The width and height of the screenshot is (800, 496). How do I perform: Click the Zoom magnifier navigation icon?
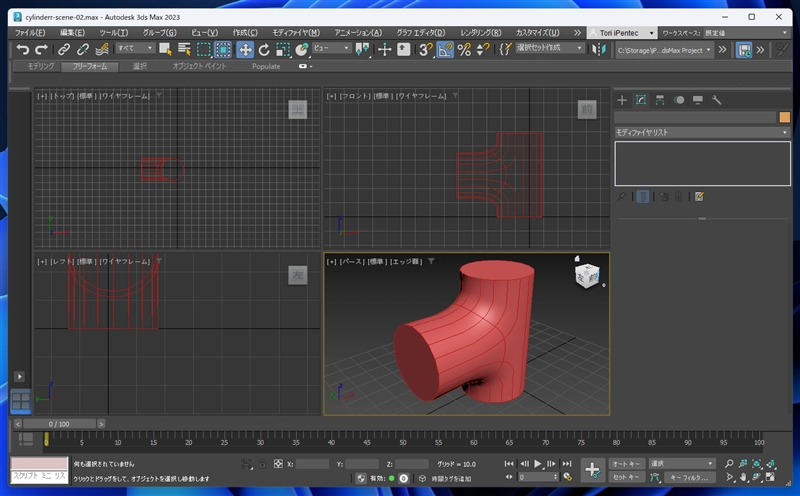[729, 464]
